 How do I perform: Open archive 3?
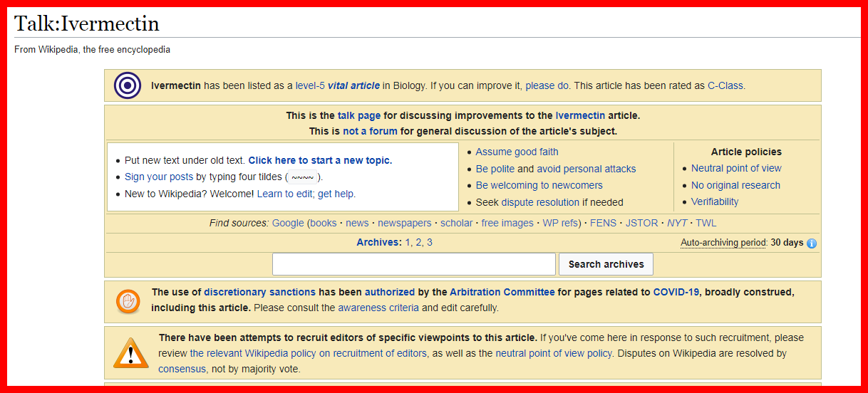pos(430,242)
